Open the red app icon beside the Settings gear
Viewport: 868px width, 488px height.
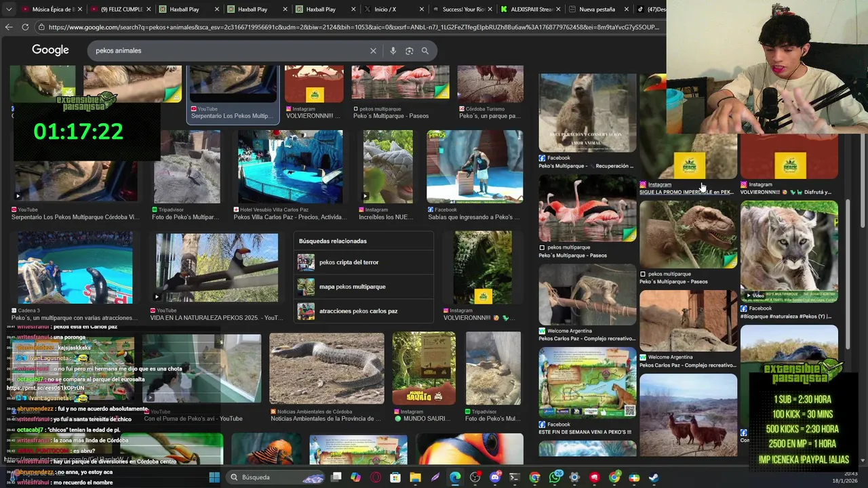(x=594, y=477)
